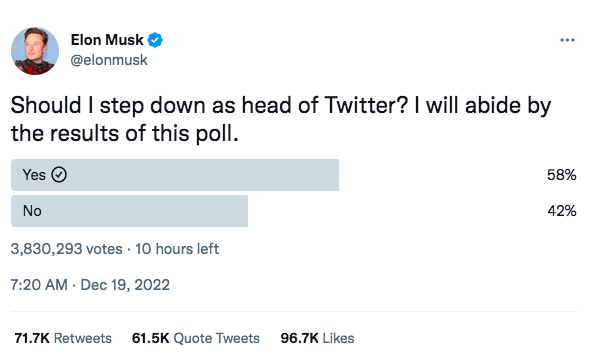Click the blue verified badge
593x361 pixels.
point(155,40)
